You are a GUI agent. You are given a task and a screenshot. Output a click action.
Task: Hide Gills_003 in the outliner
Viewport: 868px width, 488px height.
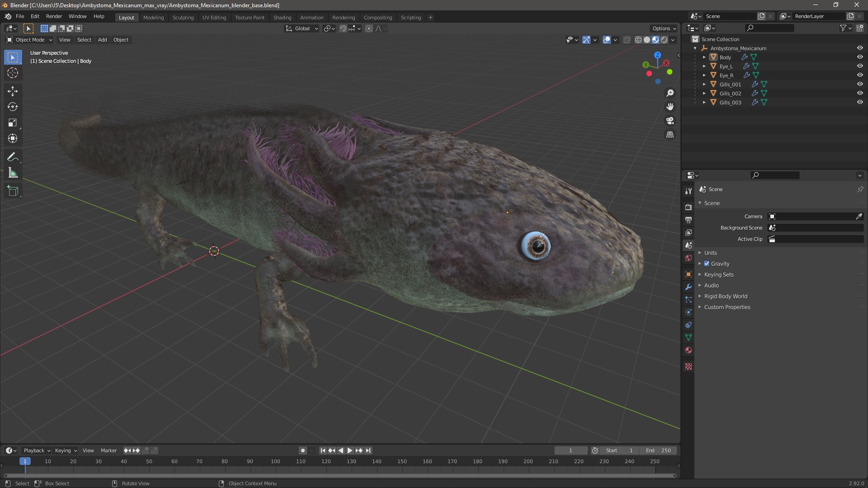pyautogui.click(x=859, y=102)
